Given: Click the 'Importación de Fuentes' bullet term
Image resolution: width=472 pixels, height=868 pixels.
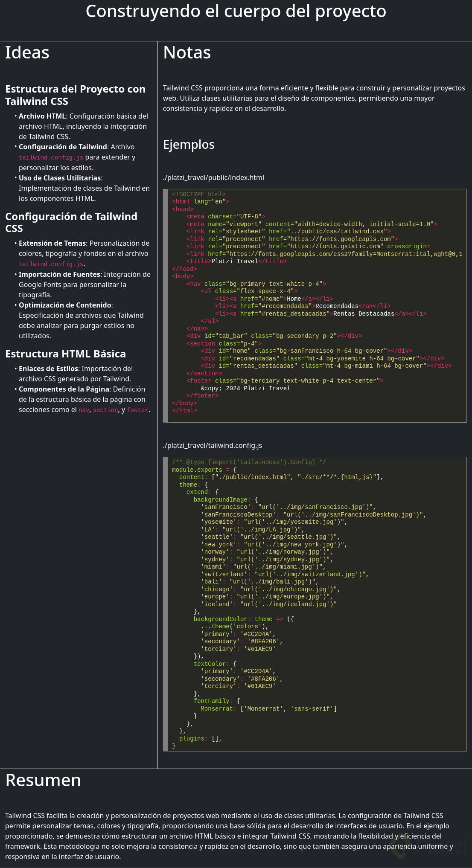Looking at the screenshot, I should point(59,274).
